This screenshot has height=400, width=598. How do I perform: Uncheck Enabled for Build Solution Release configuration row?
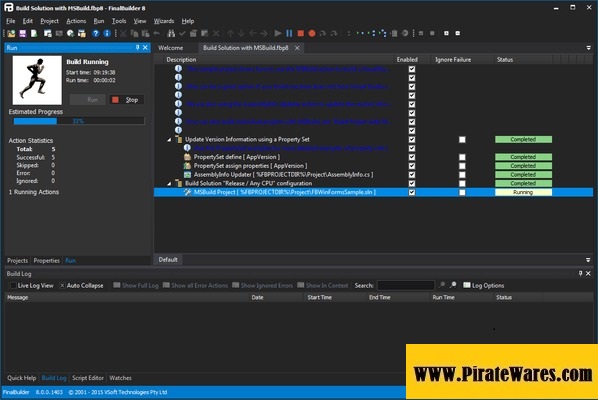click(x=412, y=183)
